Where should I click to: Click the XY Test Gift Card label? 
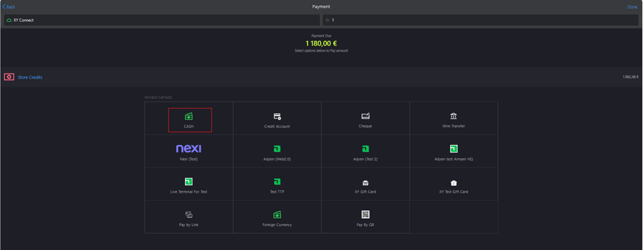tap(454, 192)
